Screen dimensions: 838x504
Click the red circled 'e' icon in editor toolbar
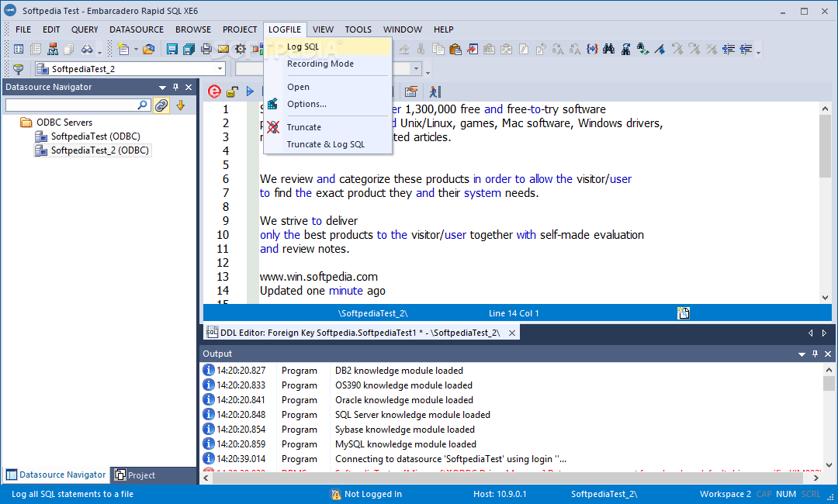click(x=214, y=91)
